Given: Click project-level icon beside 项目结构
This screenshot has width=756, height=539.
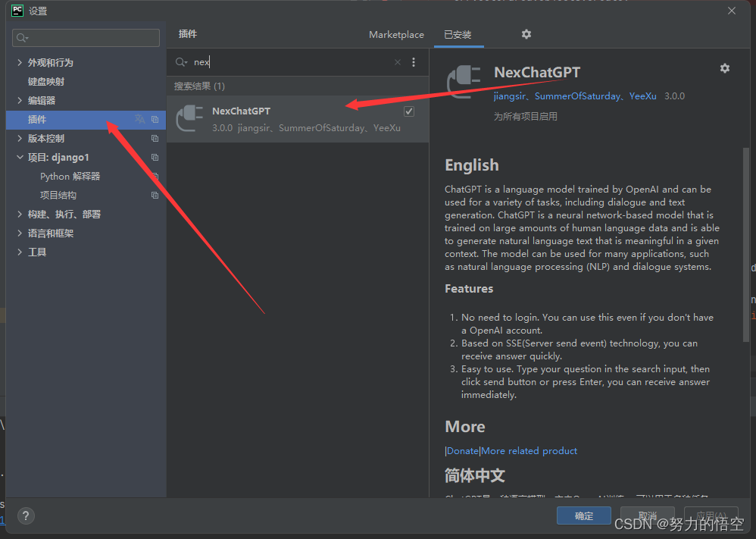Looking at the screenshot, I should (155, 196).
